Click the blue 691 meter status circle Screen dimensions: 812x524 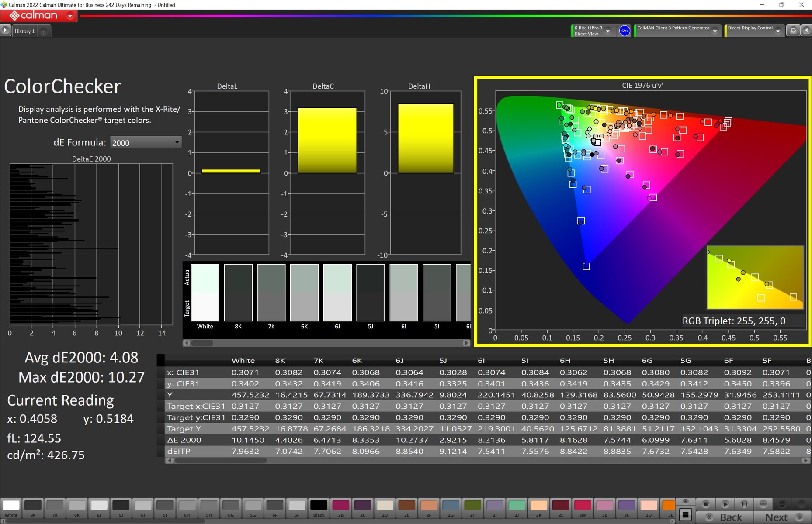[x=625, y=31]
